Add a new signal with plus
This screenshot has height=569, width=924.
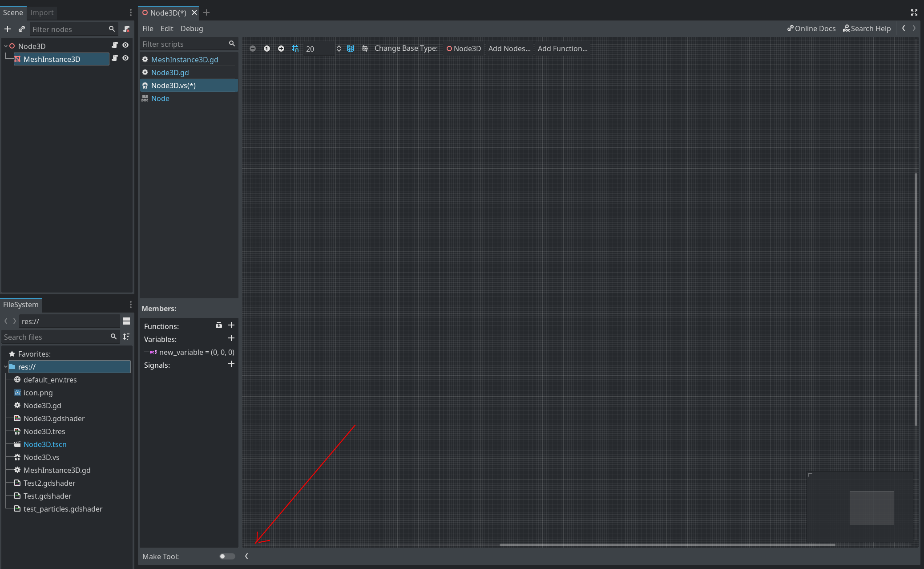pyautogui.click(x=231, y=364)
